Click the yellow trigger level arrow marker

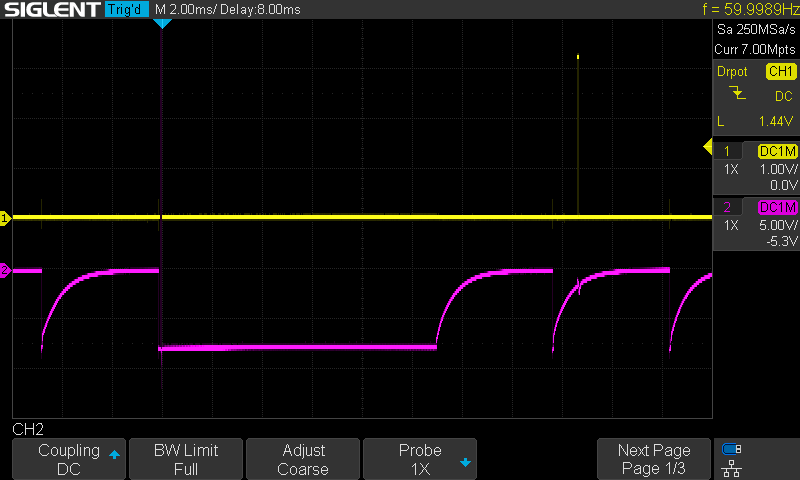click(708, 147)
